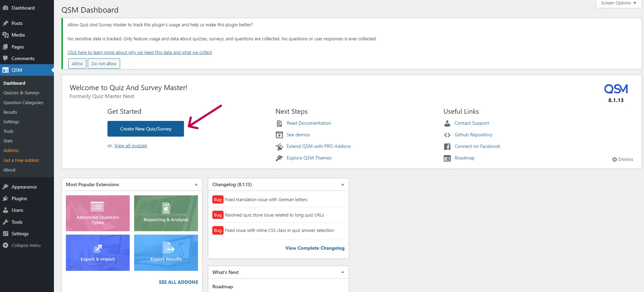The height and width of the screenshot is (292, 644).
Task: Click the Plugins plug icon
Action: [5, 198]
